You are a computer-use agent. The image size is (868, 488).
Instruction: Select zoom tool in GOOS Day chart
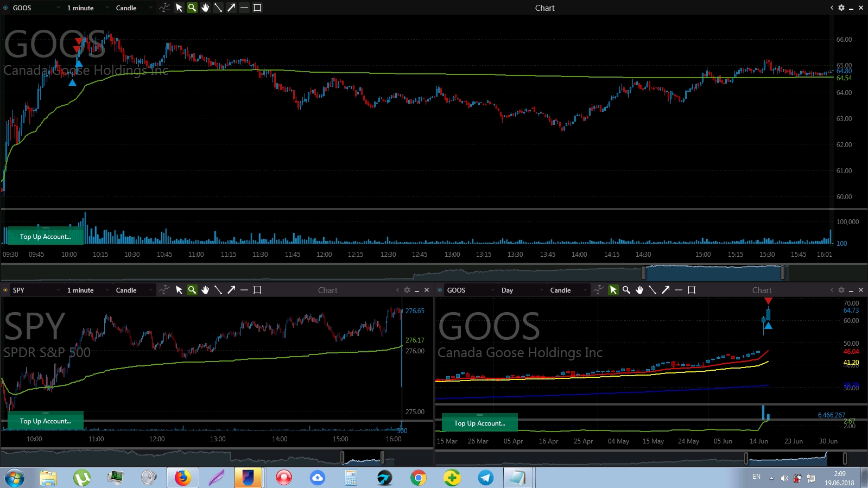coord(626,290)
